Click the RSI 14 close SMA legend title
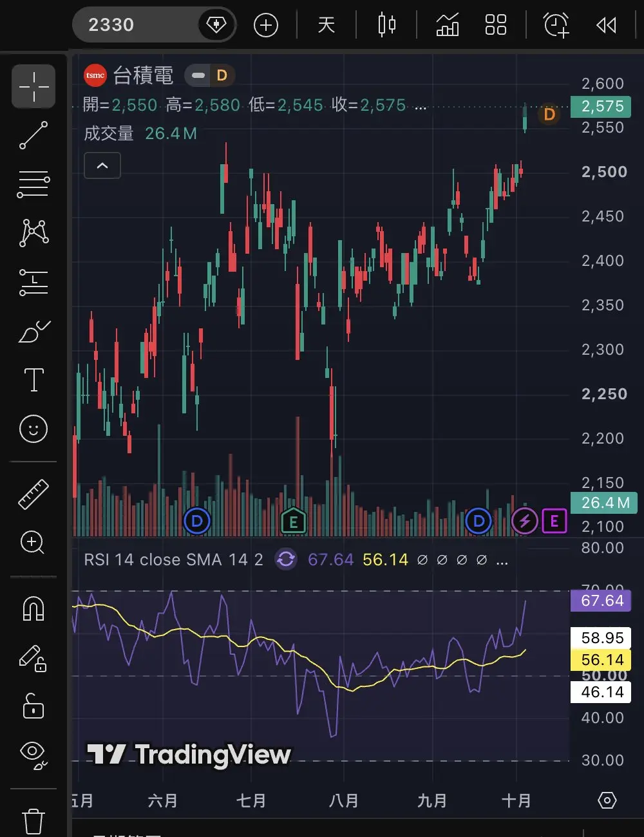The height and width of the screenshot is (837, 644). [x=173, y=560]
